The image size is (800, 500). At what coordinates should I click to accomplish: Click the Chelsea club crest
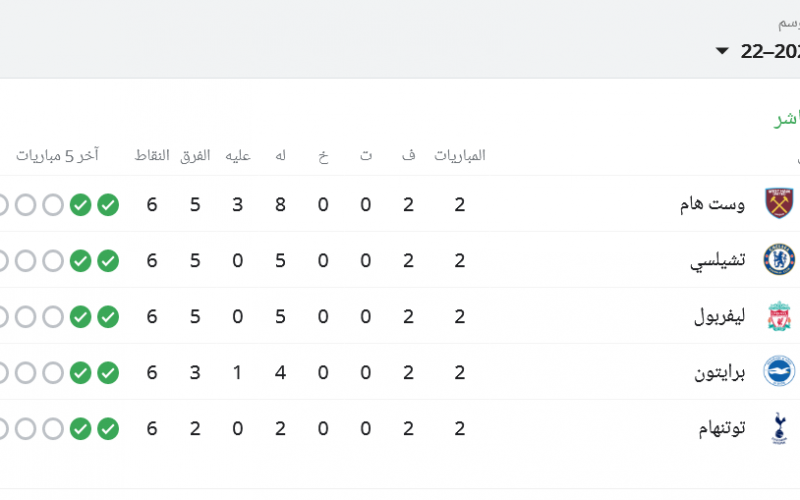point(779,260)
